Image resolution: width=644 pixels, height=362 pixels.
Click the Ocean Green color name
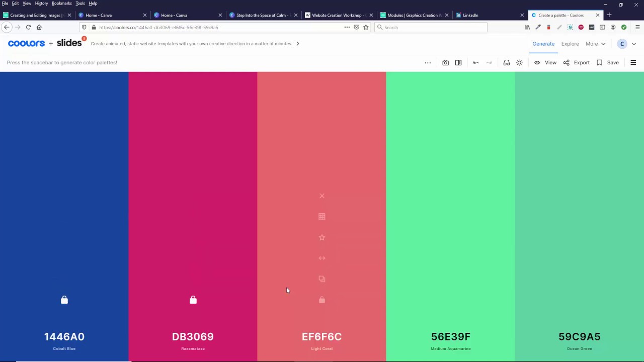pyautogui.click(x=580, y=348)
